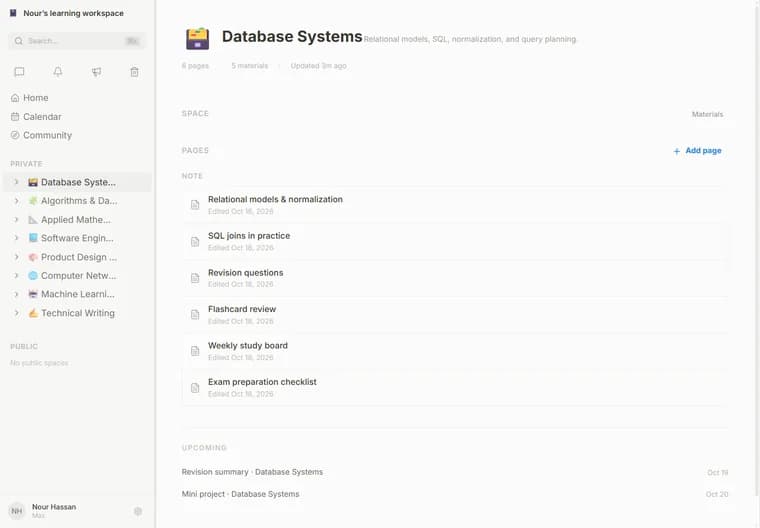Click the Nour Hassan profile name
Viewport: 760px width, 528px height.
pyautogui.click(x=54, y=507)
